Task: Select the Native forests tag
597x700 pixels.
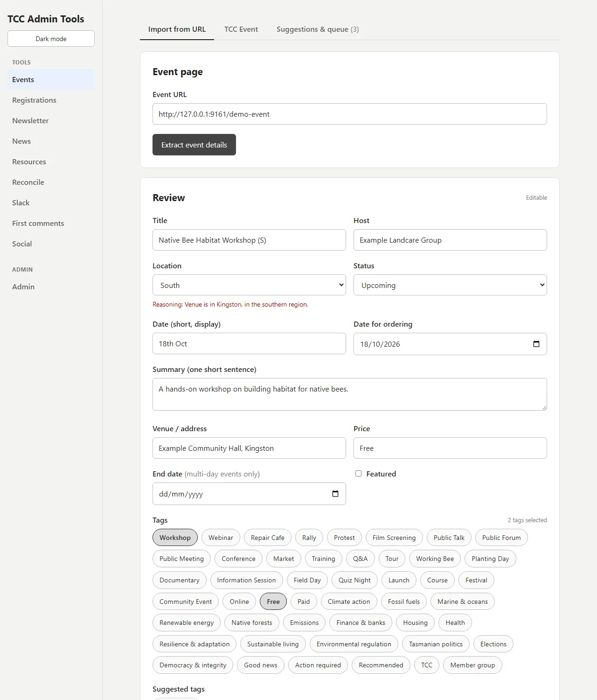Action: click(252, 623)
